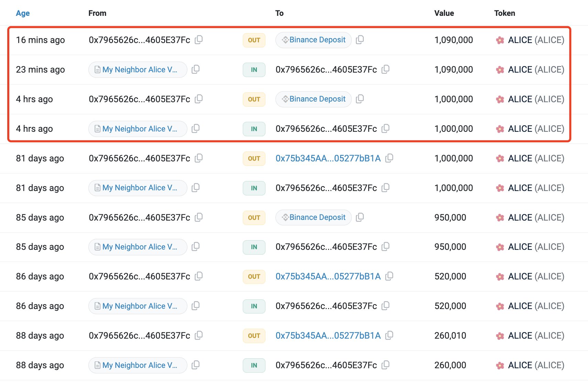588x382 pixels.
Task: Open My Neighbor Alice V... in 88 days ago row
Action: click(138, 365)
